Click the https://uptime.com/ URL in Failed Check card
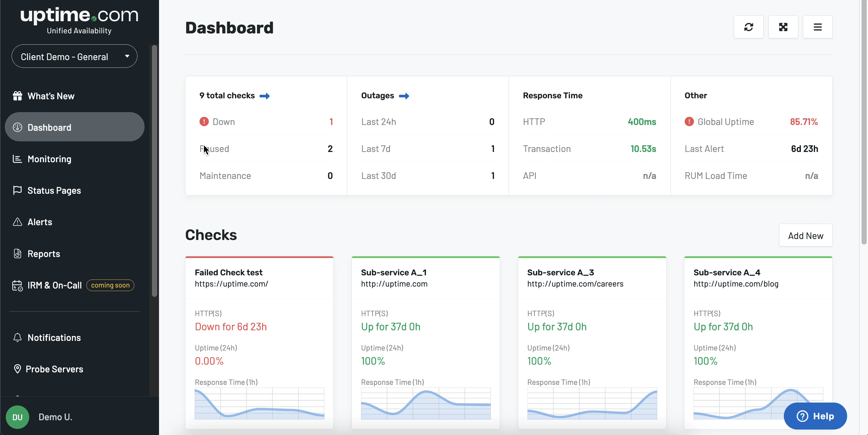This screenshot has height=435, width=868. pyautogui.click(x=231, y=284)
